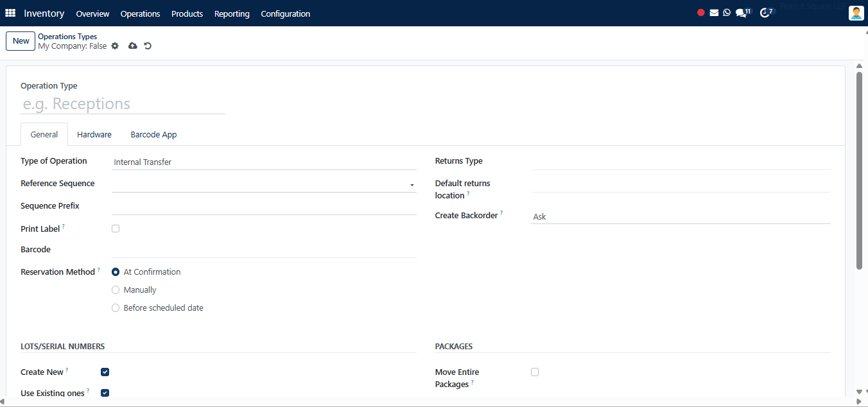Image resolution: width=868 pixels, height=407 pixels.
Task: Focus the Operation Type name field
Action: click(123, 104)
